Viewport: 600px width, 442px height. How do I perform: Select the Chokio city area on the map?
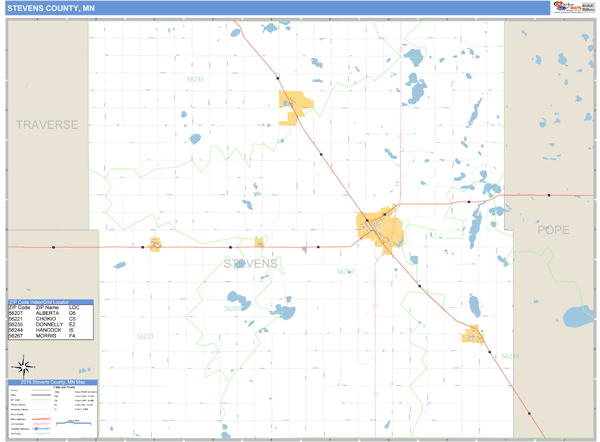point(155,244)
